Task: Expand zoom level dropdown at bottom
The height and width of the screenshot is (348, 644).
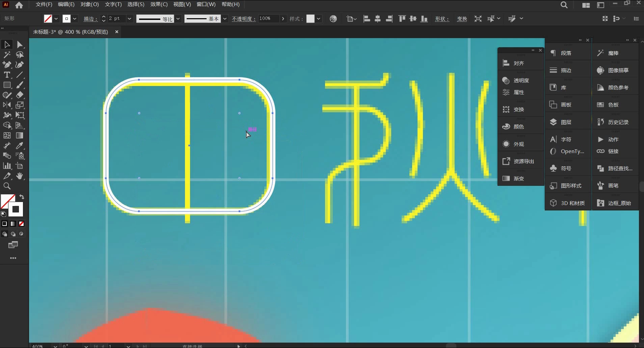Action: coord(55,346)
